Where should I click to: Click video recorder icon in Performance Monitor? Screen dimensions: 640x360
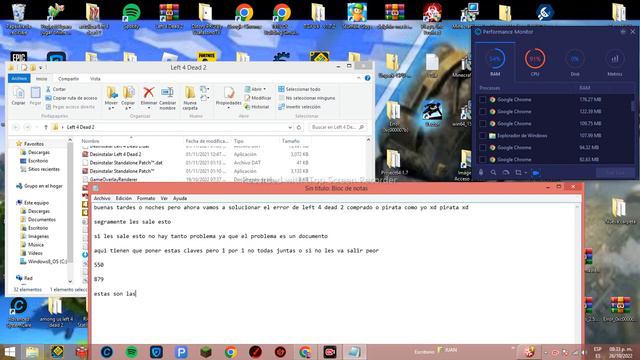coord(536,173)
